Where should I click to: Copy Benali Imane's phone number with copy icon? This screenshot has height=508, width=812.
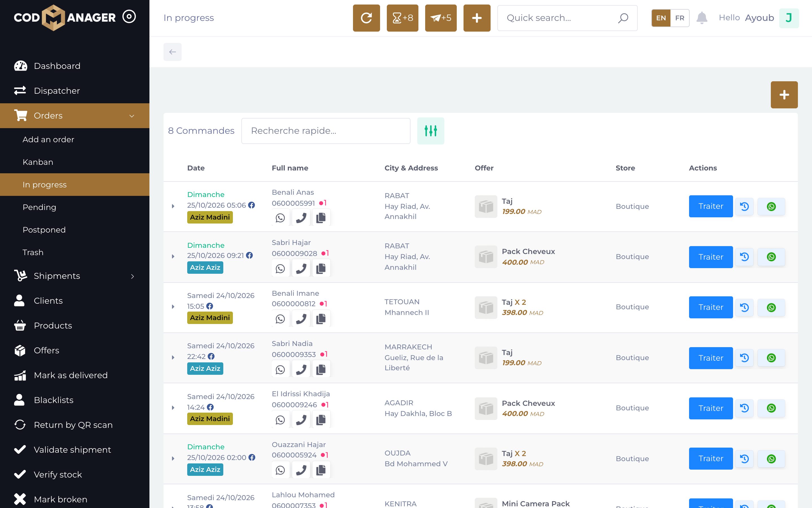coord(321,319)
